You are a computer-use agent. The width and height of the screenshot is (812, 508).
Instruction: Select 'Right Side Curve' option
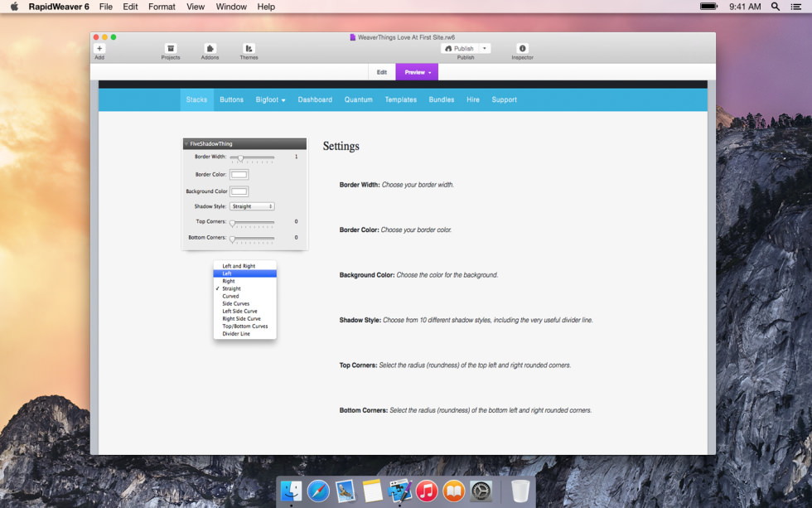click(245, 318)
